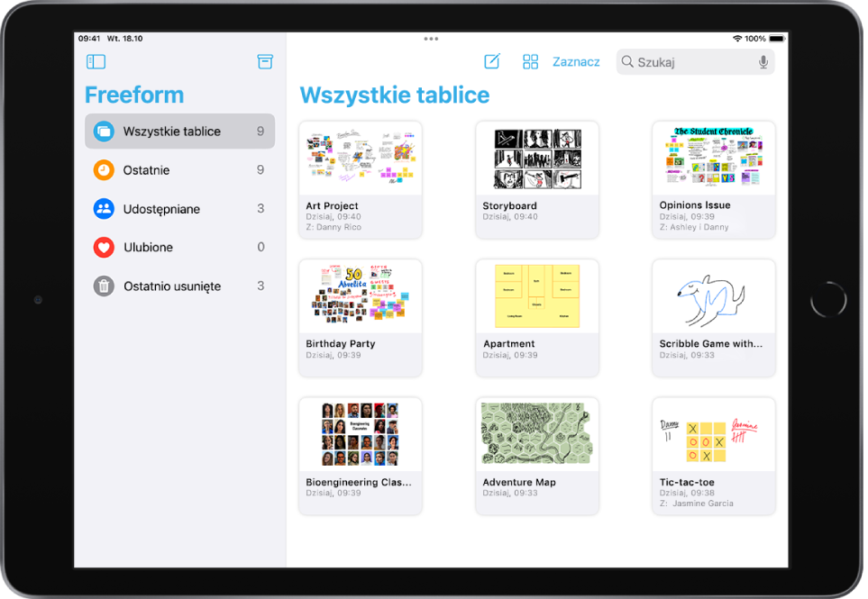Click the blue Wszystkie tablice boards icon

(104, 132)
